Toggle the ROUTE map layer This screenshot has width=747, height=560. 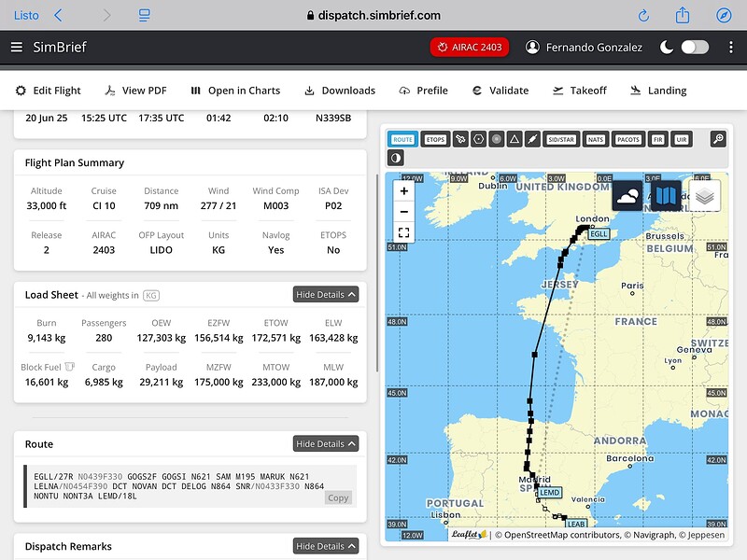[402, 139]
